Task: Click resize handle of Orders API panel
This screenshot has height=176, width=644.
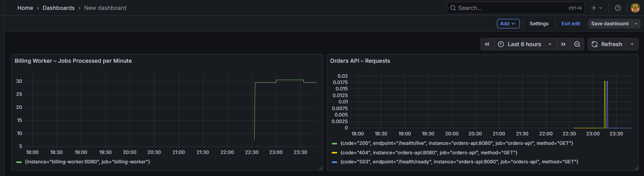Action: pos(636,168)
